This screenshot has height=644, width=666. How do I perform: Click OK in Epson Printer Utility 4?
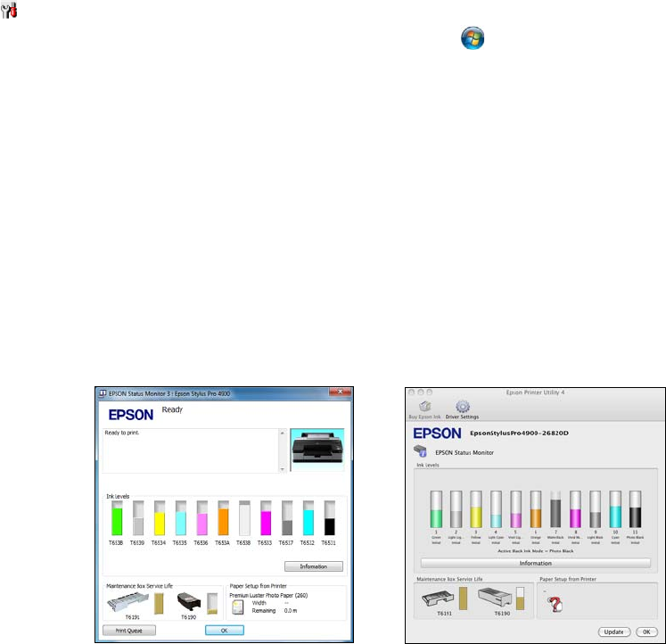(646, 632)
